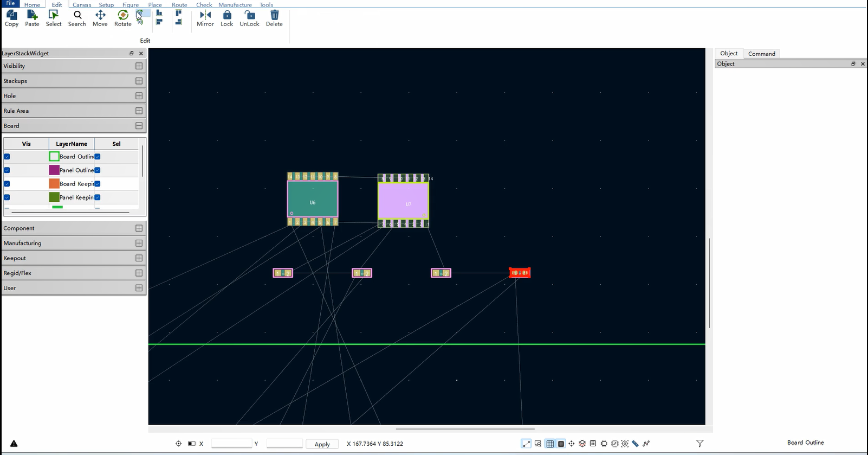The image size is (868, 455).
Task: Click the filter funnel icon in status bar
Action: [x=699, y=443]
